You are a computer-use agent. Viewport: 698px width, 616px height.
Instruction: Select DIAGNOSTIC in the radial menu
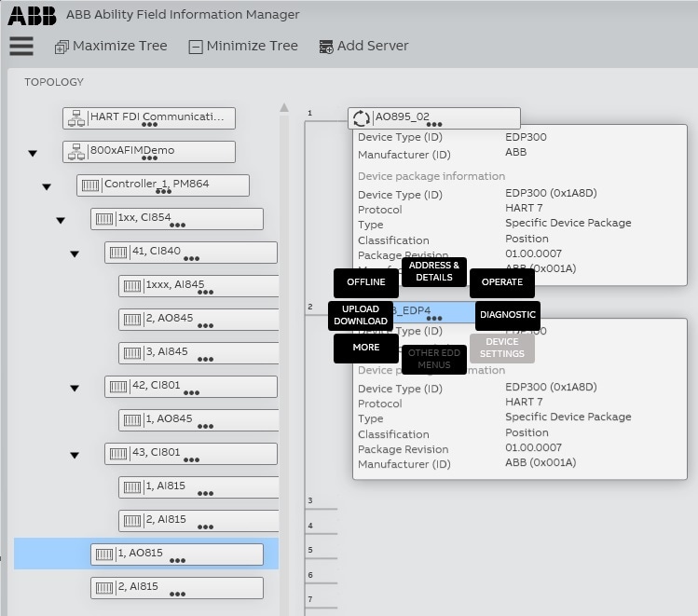tap(508, 315)
